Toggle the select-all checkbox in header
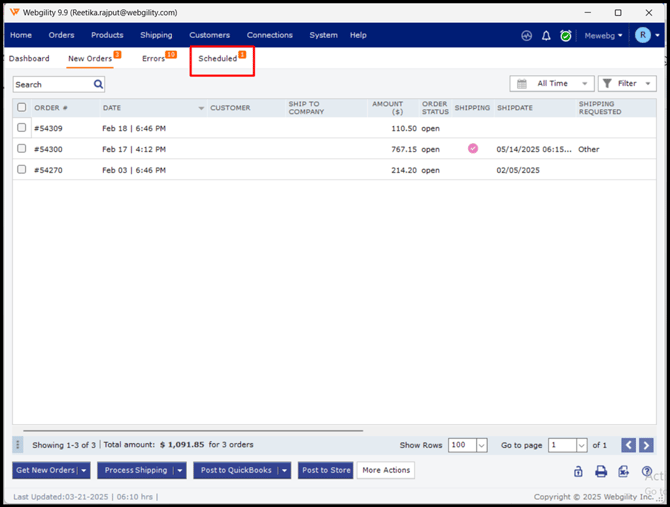This screenshot has height=507, width=670. 22,107
